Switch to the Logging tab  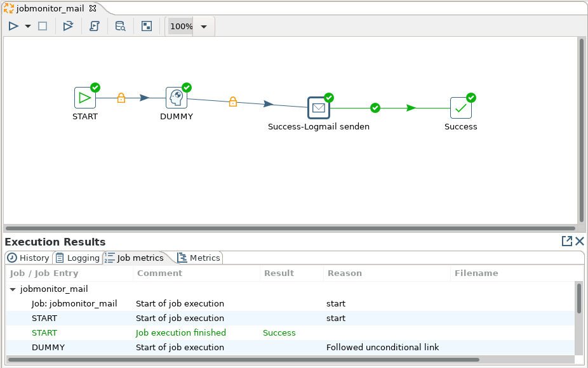point(77,258)
